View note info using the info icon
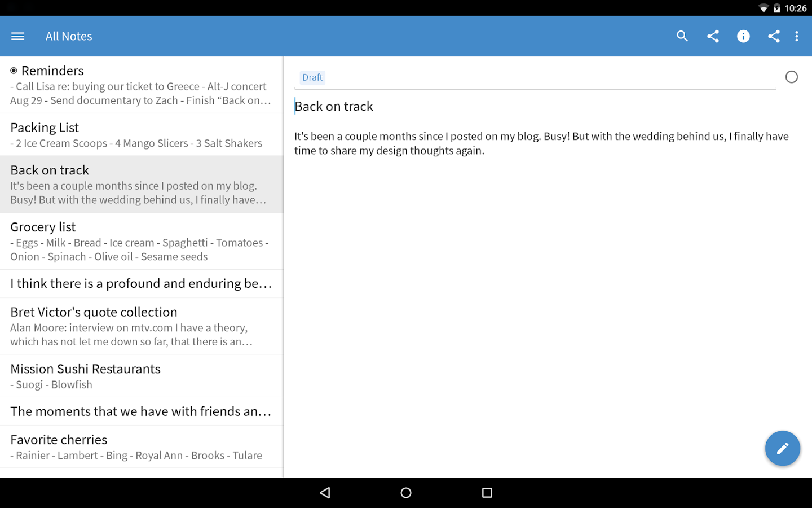This screenshot has height=508, width=812. 743,36
